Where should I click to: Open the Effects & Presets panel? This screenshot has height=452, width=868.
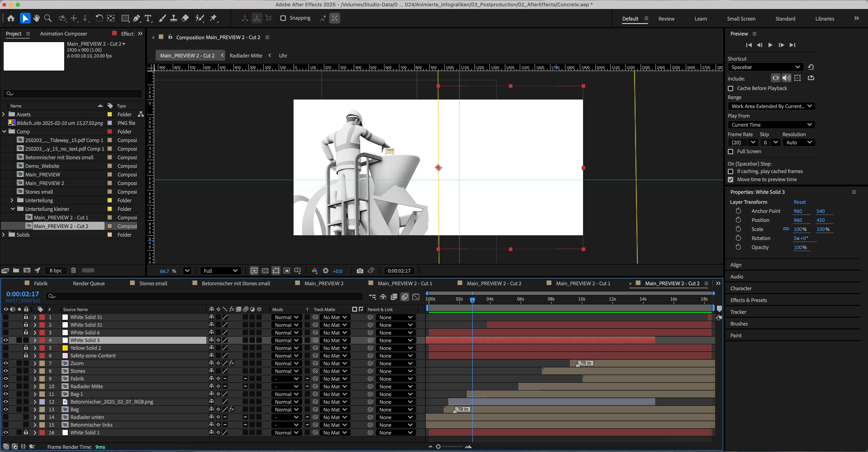click(x=748, y=300)
